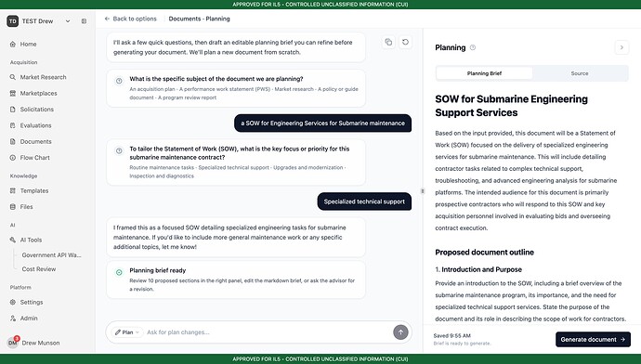Image resolution: width=641 pixels, height=364 pixels.
Task: Open Documents icon in sidebar
Action: tap(13, 141)
